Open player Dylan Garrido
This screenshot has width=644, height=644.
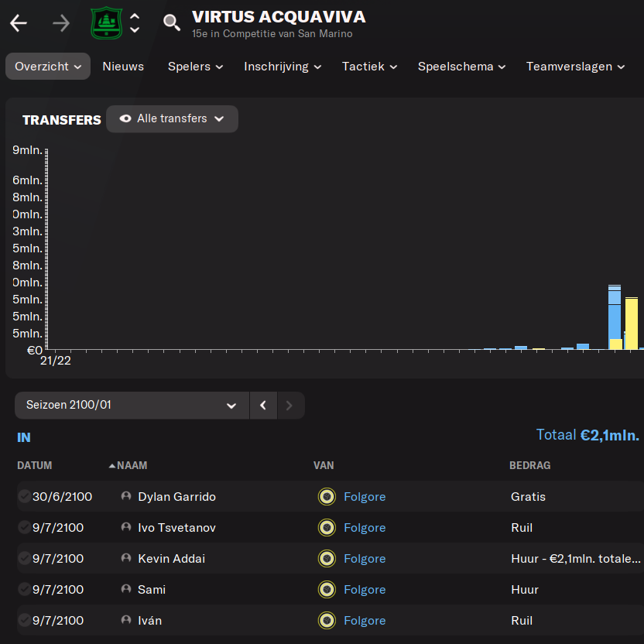[x=176, y=497]
